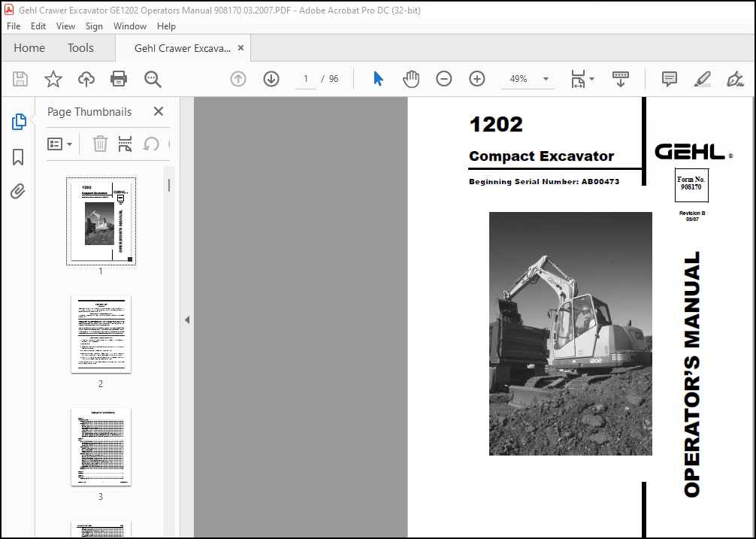Open the Window menu
The height and width of the screenshot is (539, 756).
[x=130, y=26]
